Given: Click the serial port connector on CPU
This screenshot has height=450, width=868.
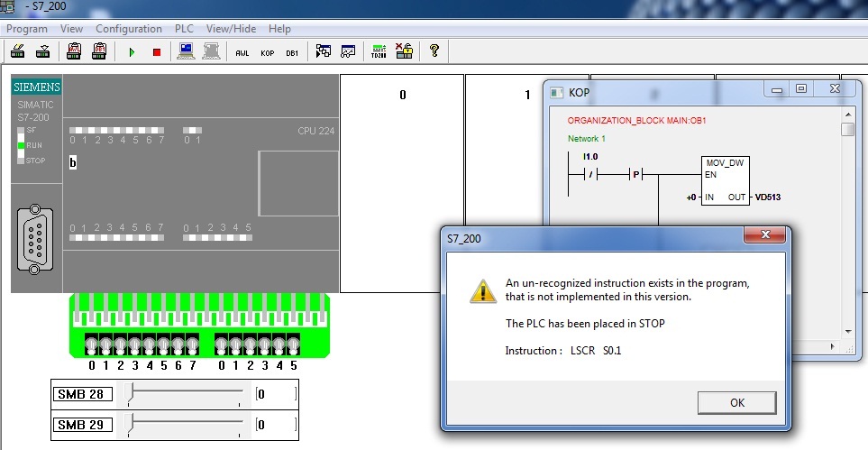Looking at the screenshot, I should pos(35,239).
